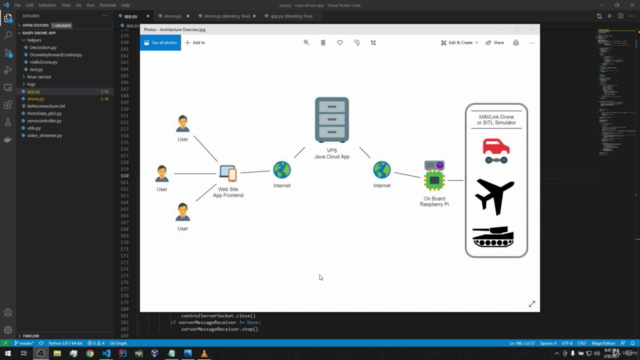Open Run and Debug view
This screenshot has width=640, height=360.
(8, 70)
